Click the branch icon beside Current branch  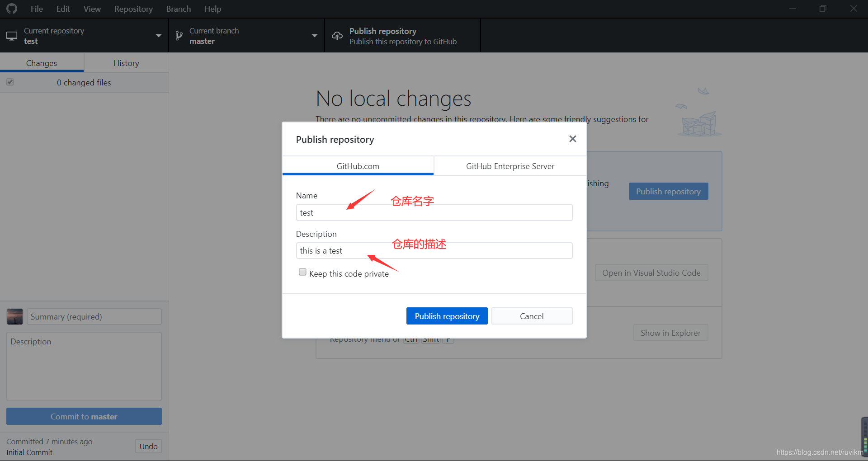(x=179, y=36)
